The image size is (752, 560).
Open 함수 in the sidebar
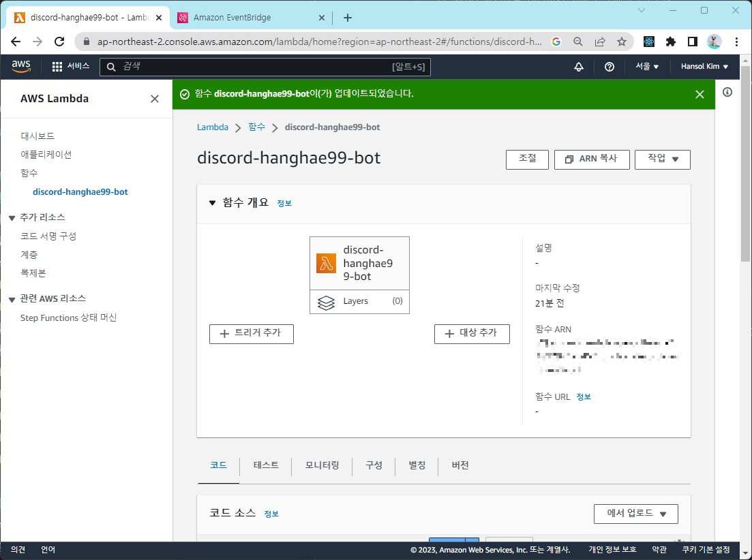pyautogui.click(x=29, y=173)
